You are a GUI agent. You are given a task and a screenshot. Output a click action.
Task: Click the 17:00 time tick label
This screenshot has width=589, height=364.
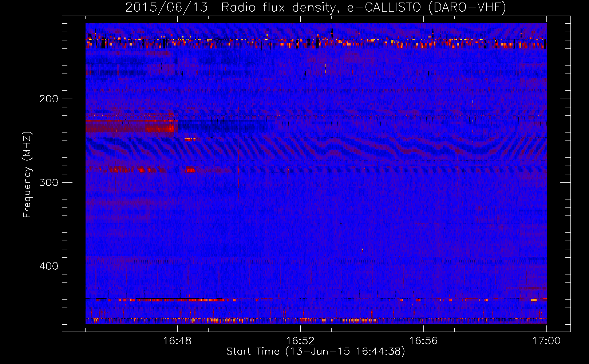pos(546,341)
